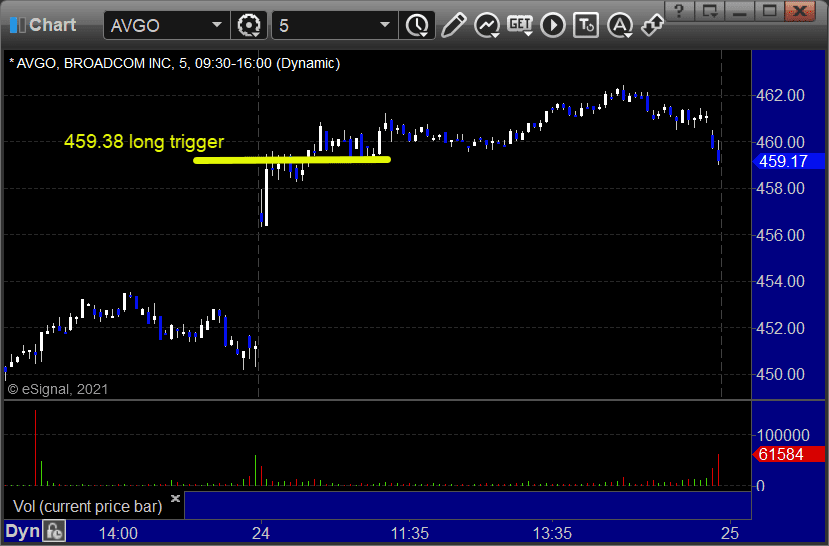Screen dimensions: 829x546
Task: Click the 456.00 price axis label
Action: [780, 235]
